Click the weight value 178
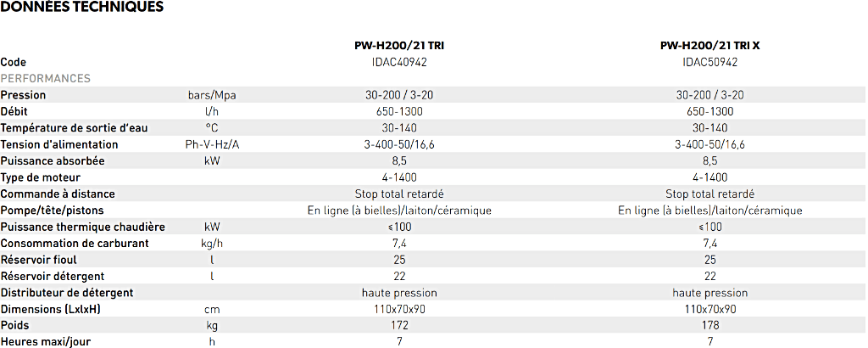The width and height of the screenshot is (868, 348). 709,325
